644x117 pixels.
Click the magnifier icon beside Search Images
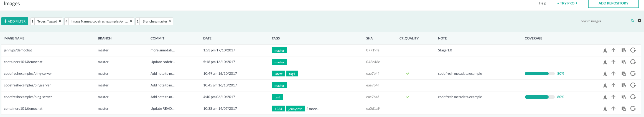[632, 21]
